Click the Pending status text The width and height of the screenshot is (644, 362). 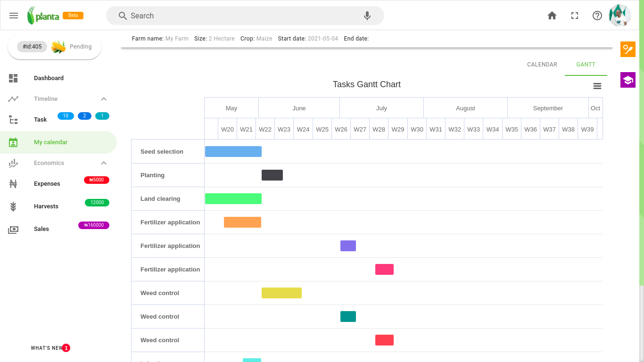pos(81,47)
